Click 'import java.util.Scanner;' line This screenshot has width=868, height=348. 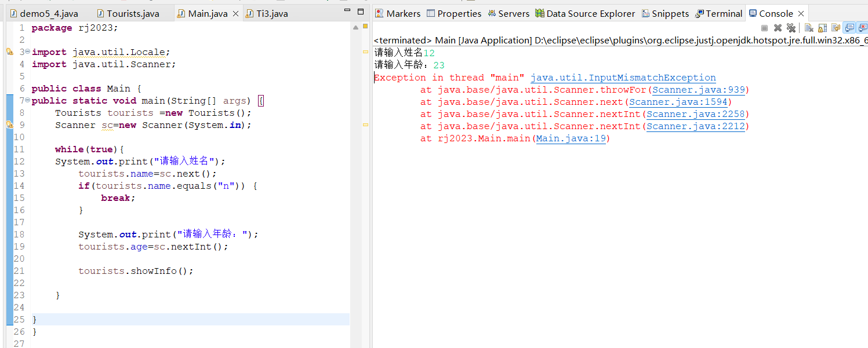point(104,64)
